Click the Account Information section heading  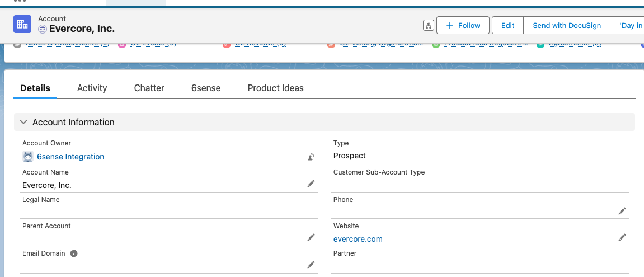(x=73, y=122)
